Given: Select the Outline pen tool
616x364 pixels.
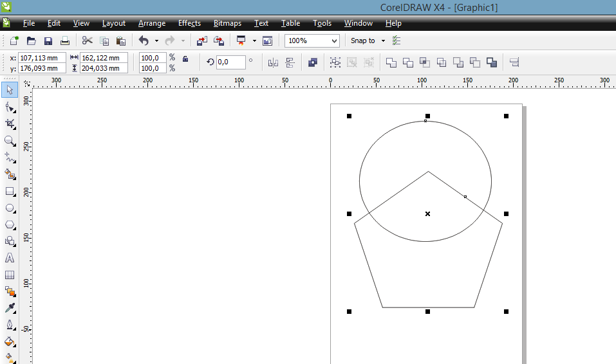Looking at the screenshot, I should pyautogui.click(x=10, y=325).
